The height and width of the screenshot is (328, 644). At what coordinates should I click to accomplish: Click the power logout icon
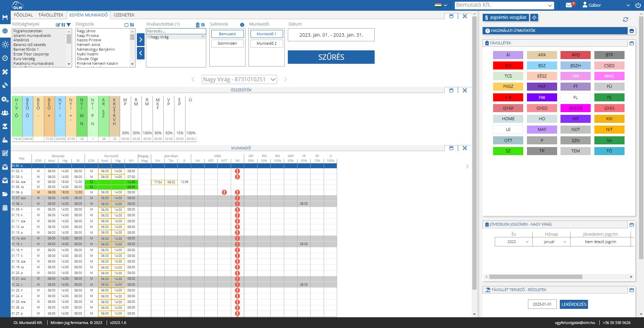click(638, 5)
